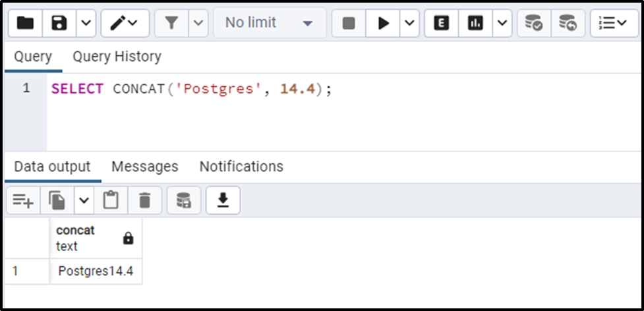Download results with the download icon

tap(223, 200)
